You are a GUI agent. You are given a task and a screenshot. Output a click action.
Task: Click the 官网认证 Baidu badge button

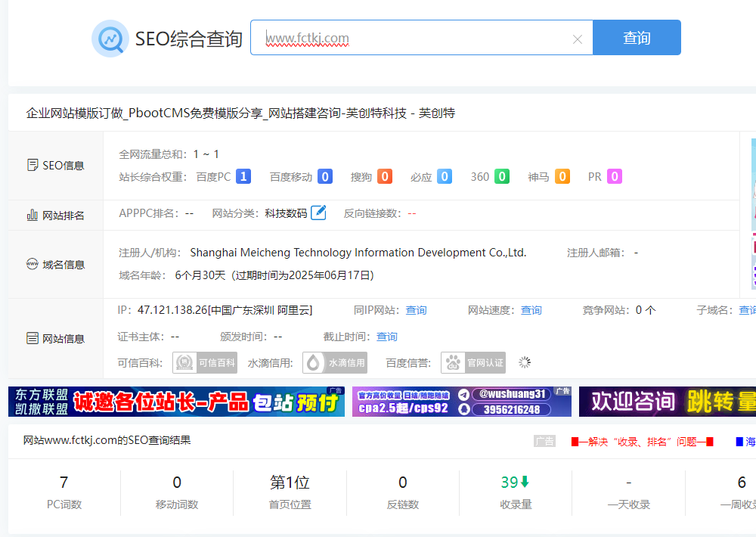(473, 363)
